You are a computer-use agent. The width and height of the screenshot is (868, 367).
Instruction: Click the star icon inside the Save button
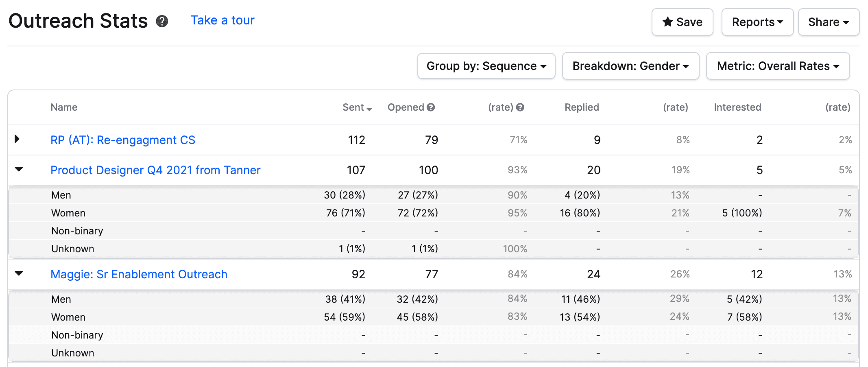(x=667, y=22)
